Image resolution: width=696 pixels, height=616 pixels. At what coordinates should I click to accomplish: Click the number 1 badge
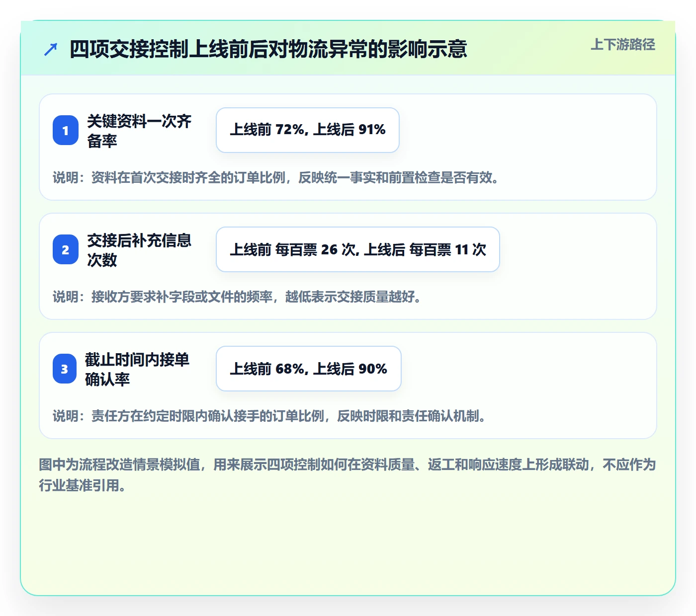(66, 130)
